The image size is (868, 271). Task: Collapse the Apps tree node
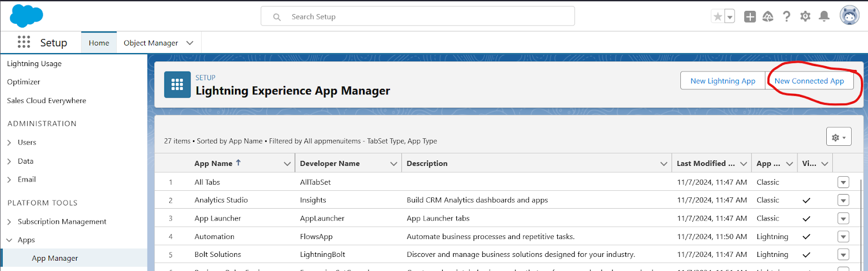(x=9, y=240)
